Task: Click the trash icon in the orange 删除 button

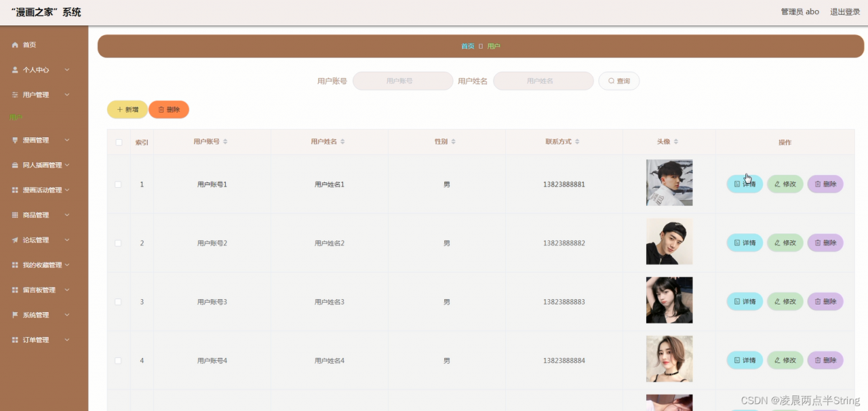Action: pos(161,109)
